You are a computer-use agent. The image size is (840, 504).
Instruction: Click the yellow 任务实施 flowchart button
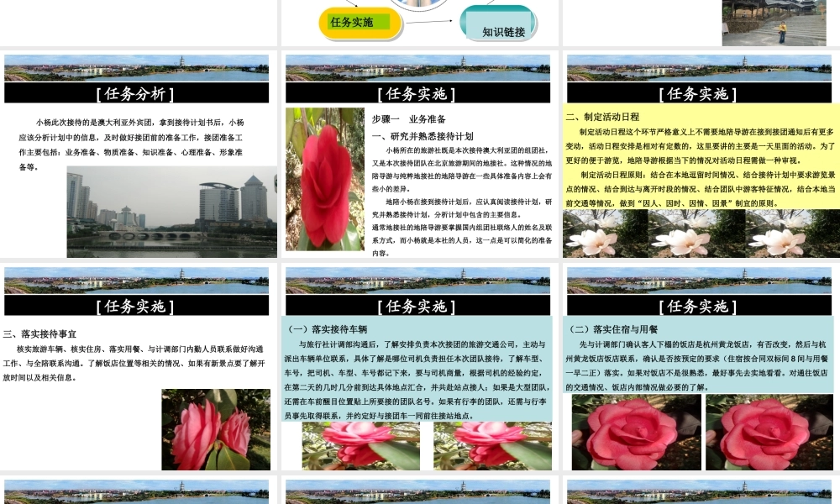(360, 24)
